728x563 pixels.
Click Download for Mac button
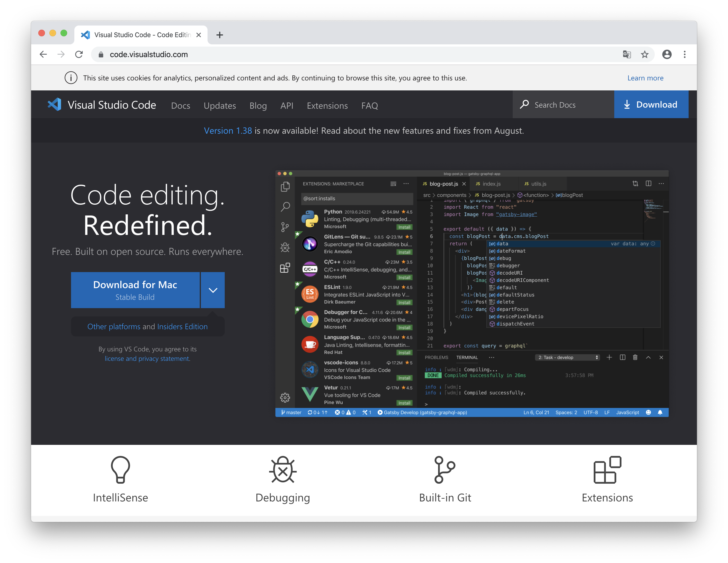pyautogui.click(x=135, y=290)
